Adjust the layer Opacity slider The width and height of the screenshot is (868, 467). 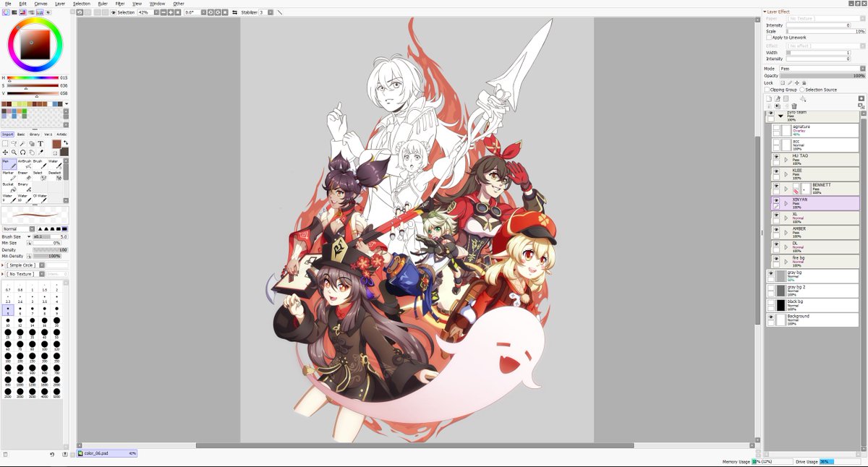click(822, 75)
